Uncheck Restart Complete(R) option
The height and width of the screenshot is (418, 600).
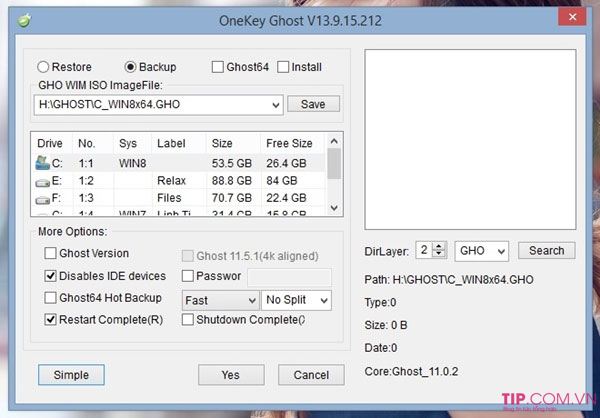point(51,320)
